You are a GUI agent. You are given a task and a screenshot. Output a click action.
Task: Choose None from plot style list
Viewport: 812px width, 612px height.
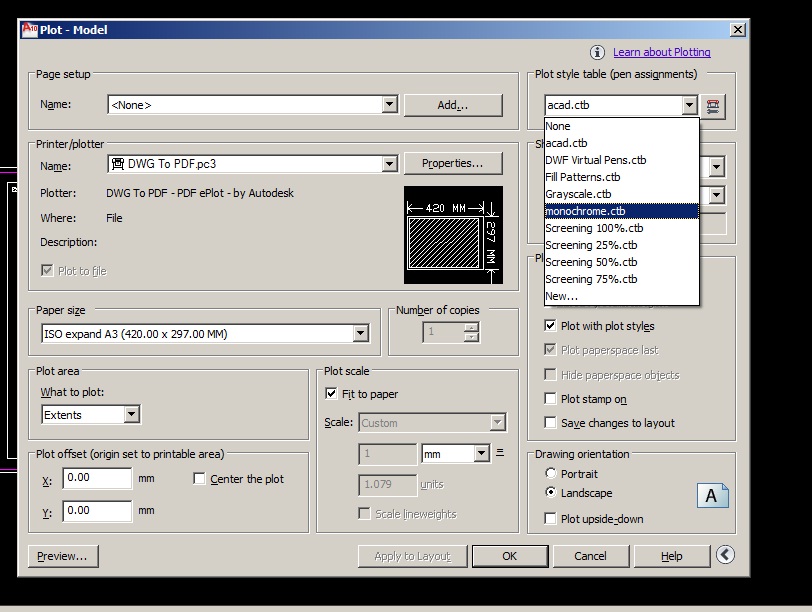tap(621, 126)
